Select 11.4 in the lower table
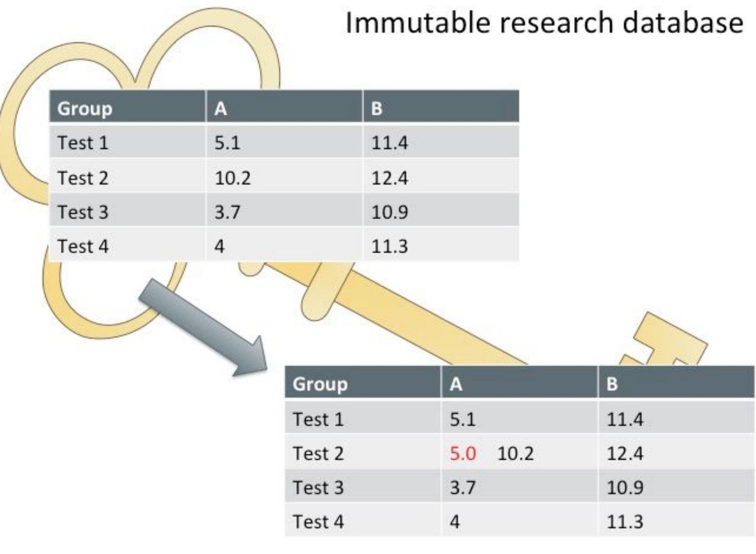This screenshot has height=554, width=756. tap(624, 419)
